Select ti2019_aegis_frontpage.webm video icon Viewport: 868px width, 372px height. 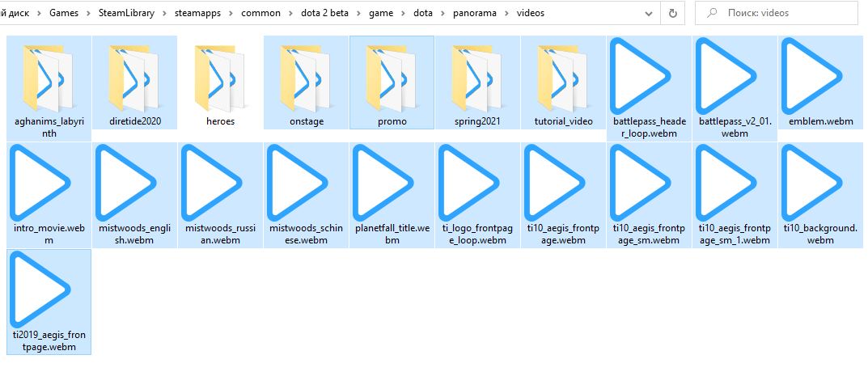[40, 290]
